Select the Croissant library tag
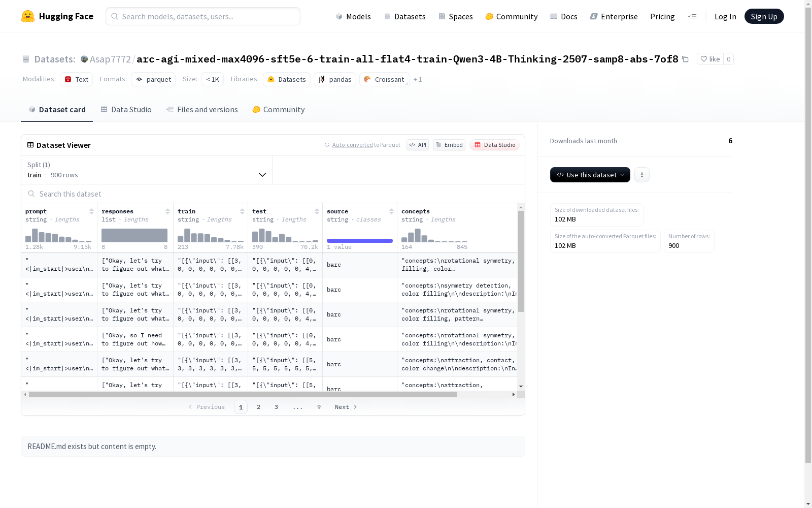Viewport: 812px width, 508px height. point(384,79)
